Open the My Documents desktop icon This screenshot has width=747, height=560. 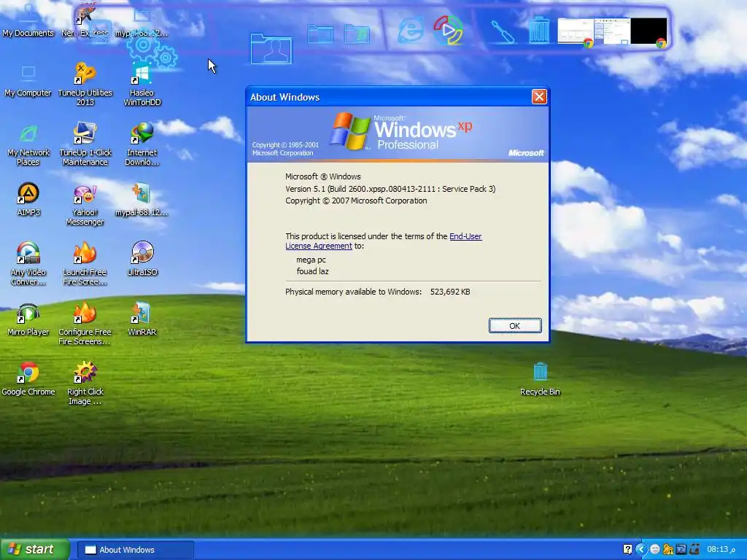(28, 20)
